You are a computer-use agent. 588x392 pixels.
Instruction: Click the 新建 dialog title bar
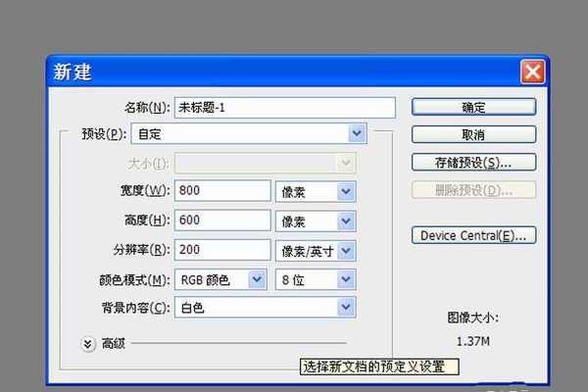tap(274, 72)
